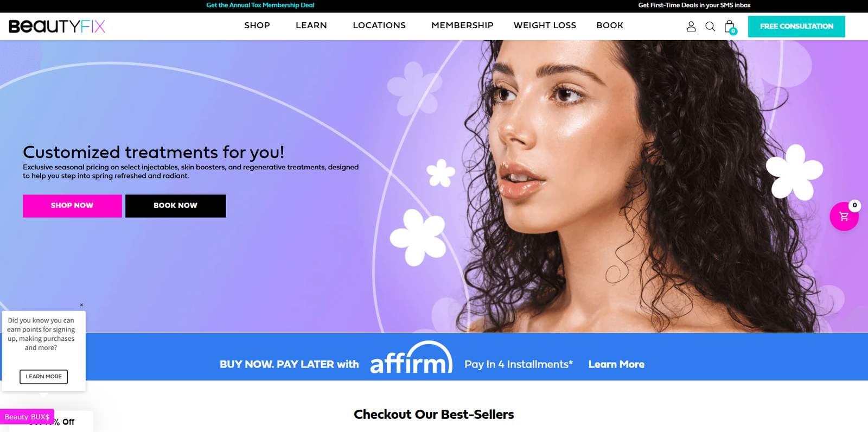Open the Beauty BUX$ rewards tab
The width and height of the screenshot is (868, 432).
pos(27,417)
